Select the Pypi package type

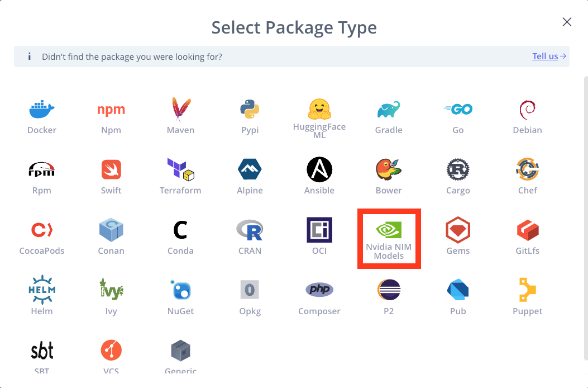250,115
